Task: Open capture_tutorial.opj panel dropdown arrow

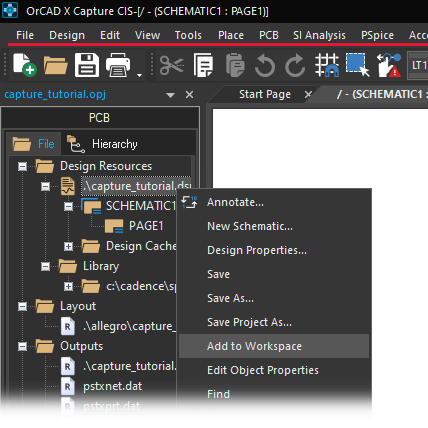Action: click(171, 95)
